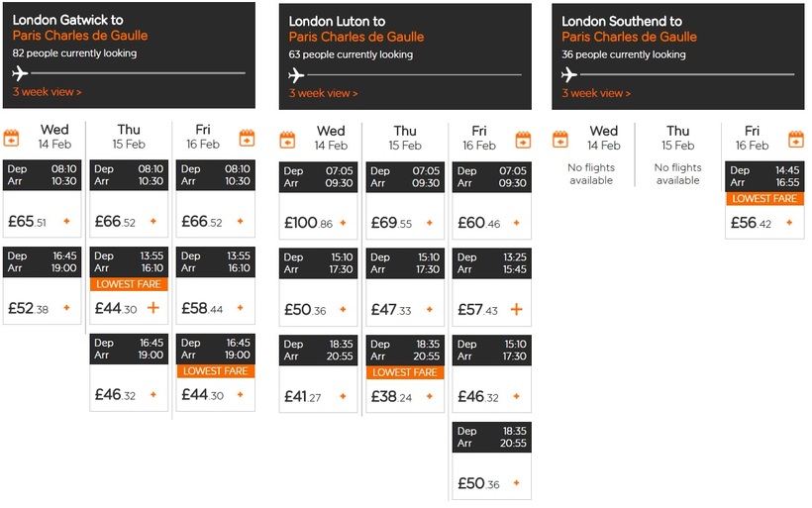This screenshot has height=508, width=812.
Task: Click London Gatwick to Paris route header
Action: tap(80, 28)
